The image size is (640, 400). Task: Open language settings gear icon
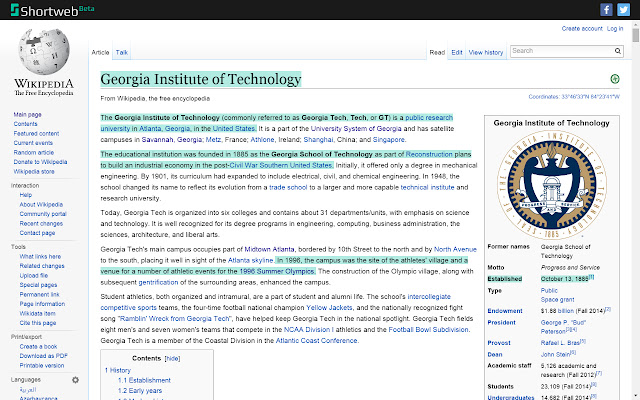[x=76, y=380]
